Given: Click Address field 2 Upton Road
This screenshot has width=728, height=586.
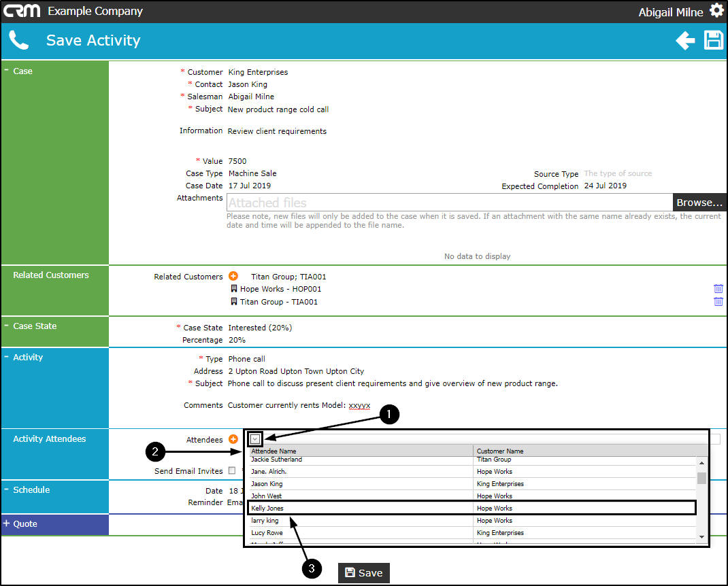Looking at the screenshot, I should [x=296, y=371].
